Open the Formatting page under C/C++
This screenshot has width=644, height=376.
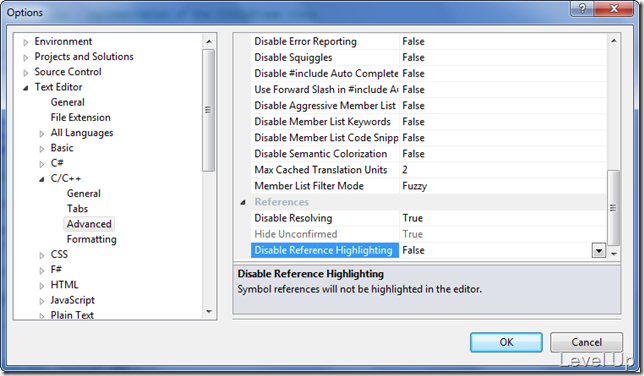(92, 239)
